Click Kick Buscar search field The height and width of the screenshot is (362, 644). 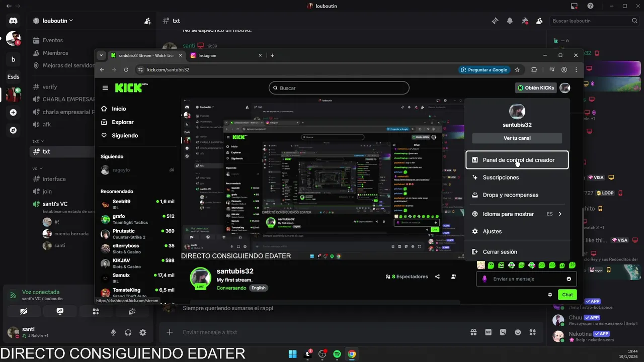(339, 88)
